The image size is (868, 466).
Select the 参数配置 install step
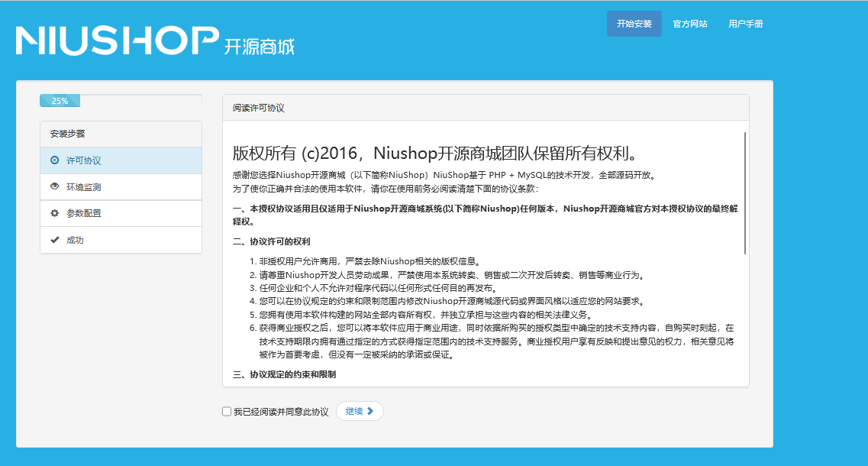pyautogui.click(x=121, y=213)
